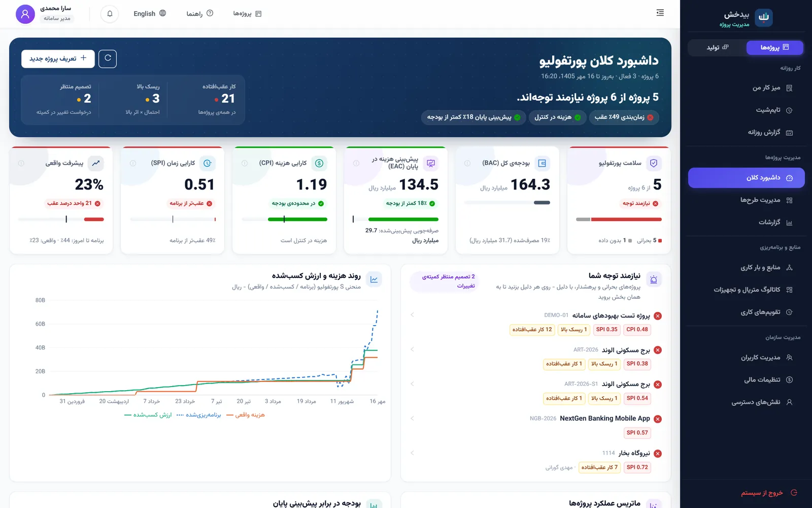Open the user avatar for سارا محمدی
Viewport: 812px width, 508px height.
[x=25, y=14]
